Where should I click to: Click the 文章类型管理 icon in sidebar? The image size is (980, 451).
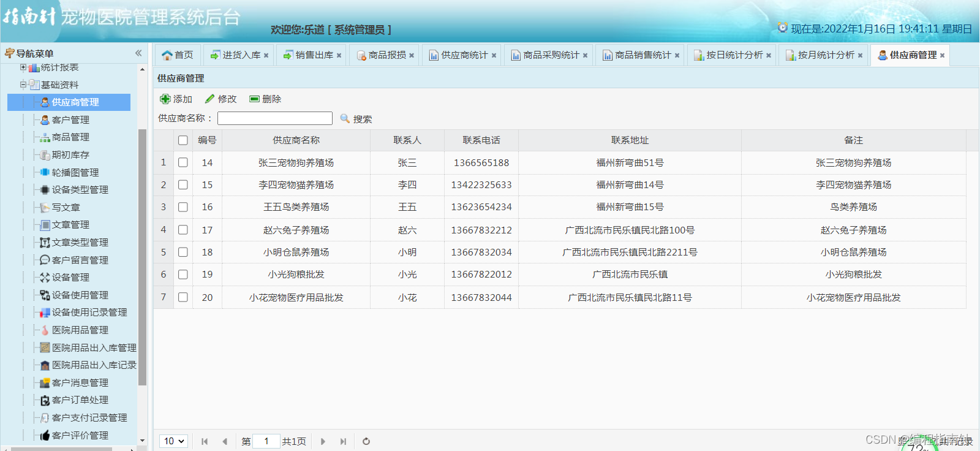coord(45,243)
